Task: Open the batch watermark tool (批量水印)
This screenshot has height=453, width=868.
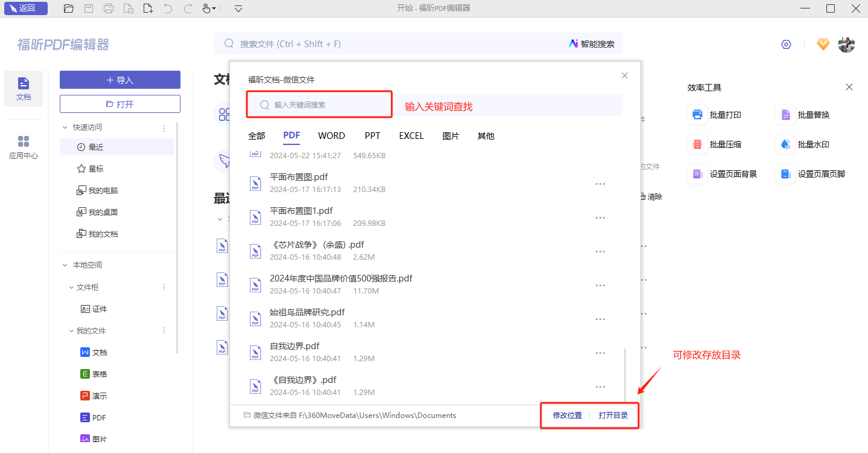Action: [x=786, y=144]
